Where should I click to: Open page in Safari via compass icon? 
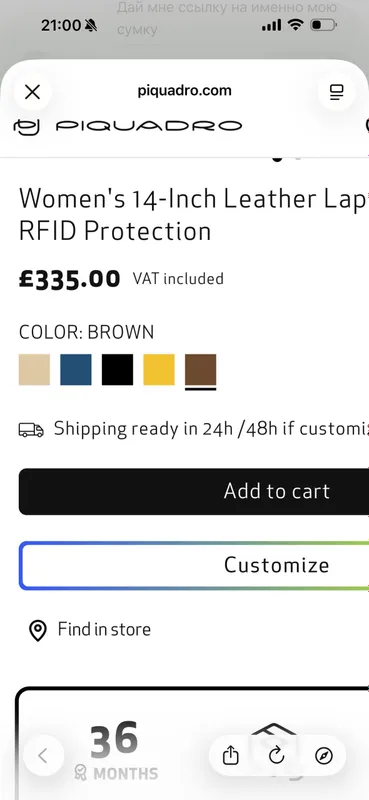coord(324,756)
